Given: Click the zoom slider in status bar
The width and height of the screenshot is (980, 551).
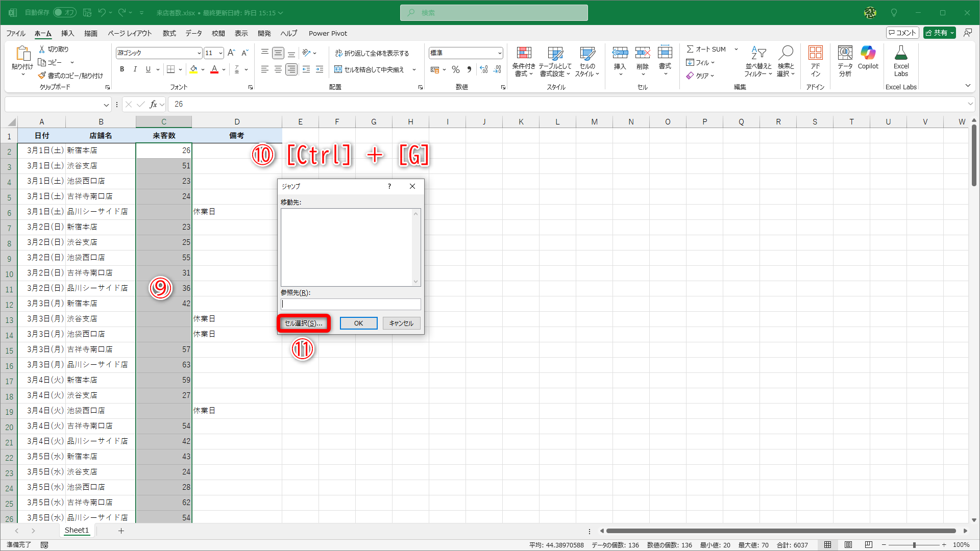Looking at the screenshot, I should (914, 545).
